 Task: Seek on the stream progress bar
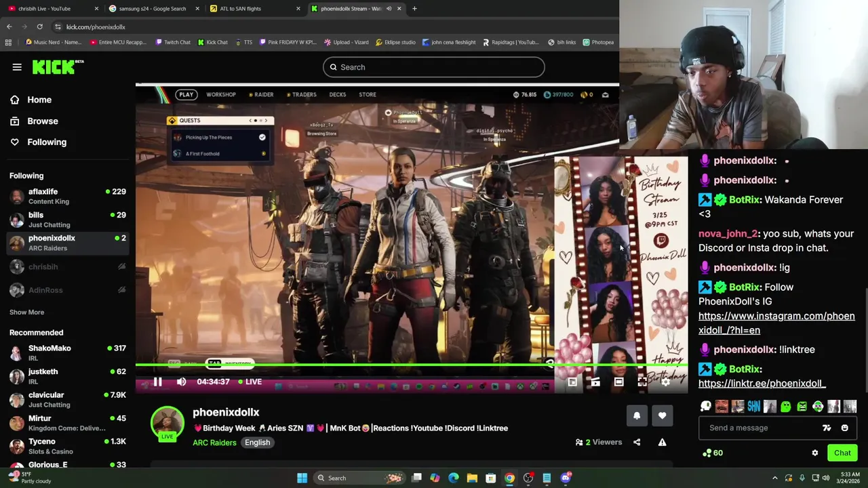point(412,365)
